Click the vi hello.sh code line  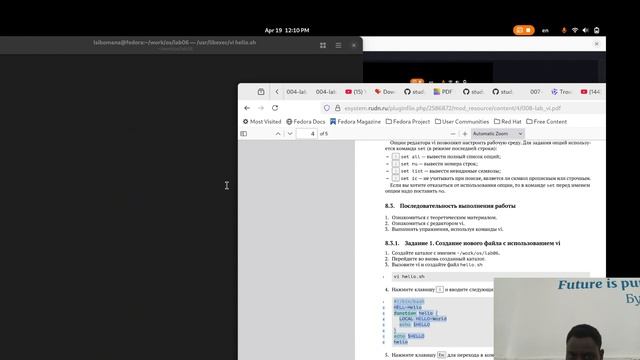409,276
